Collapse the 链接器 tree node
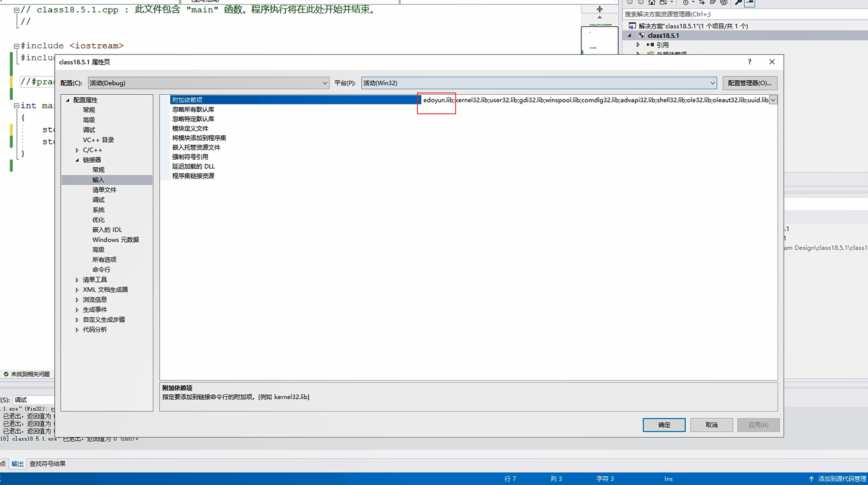This screenshot has height=485, width=868. coord(77,160)
